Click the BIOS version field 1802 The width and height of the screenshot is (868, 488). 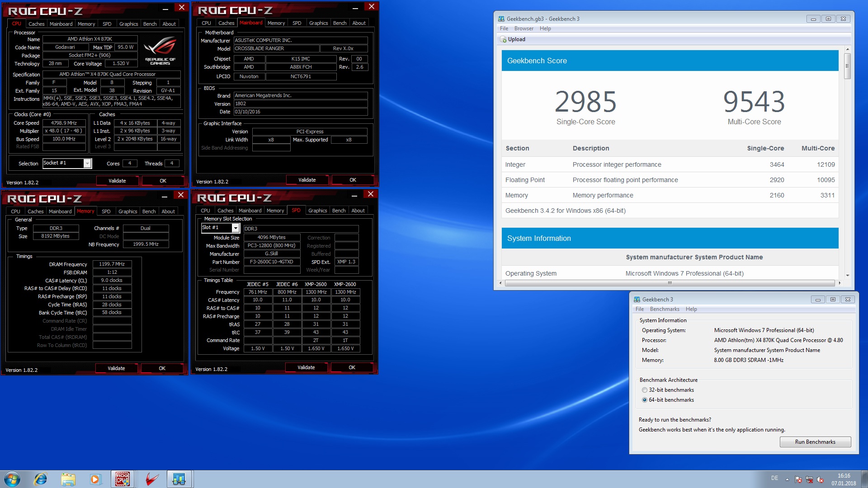(x=301, y=104)
